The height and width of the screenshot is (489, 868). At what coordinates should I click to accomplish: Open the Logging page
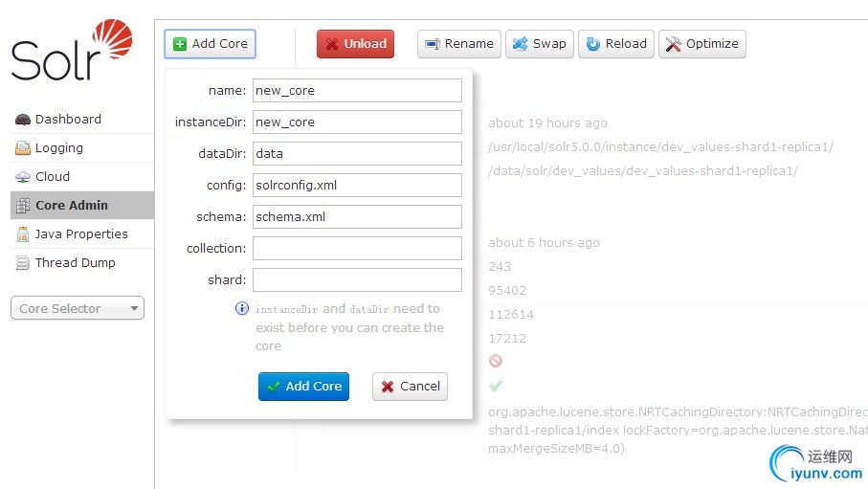58,148
